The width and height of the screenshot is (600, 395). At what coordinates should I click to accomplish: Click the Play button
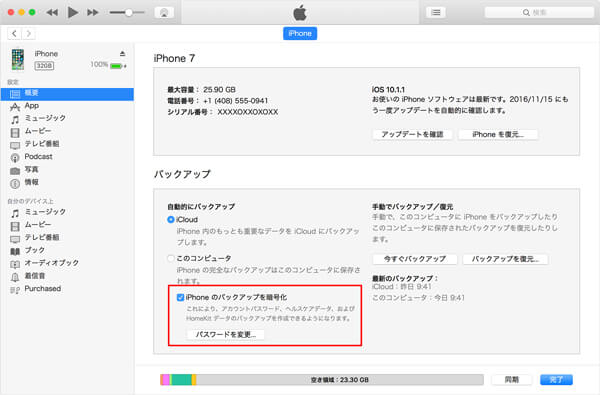[x=73, y=13]
